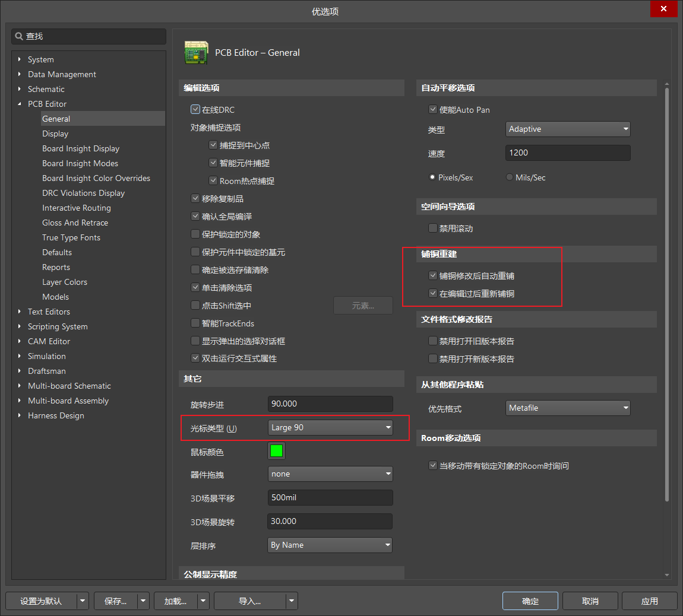
Task: Click the 3D场景平移 500mil field
Action: tap(330, 497)
